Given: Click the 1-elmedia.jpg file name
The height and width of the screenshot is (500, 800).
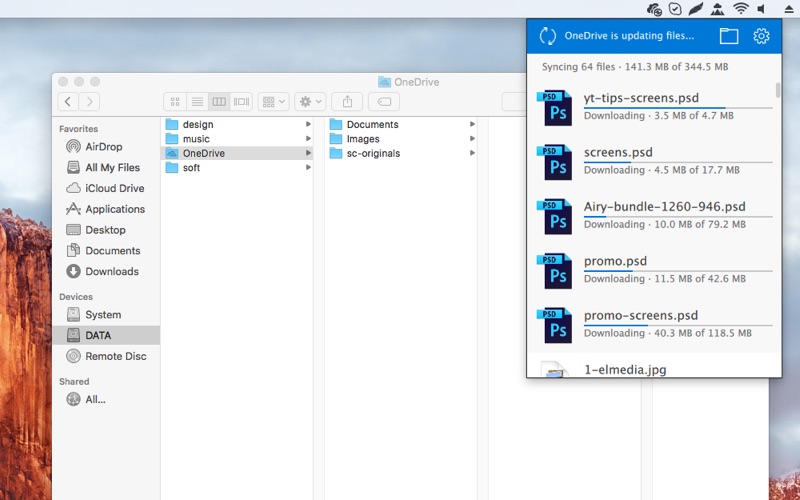Looking at the screenshot, I should tap(625, 369).
